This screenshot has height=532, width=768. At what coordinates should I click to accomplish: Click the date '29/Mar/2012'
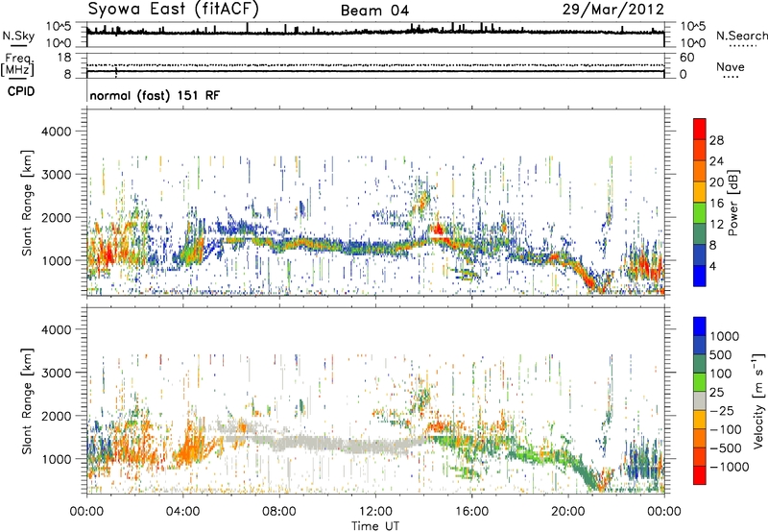pos(613,10)
